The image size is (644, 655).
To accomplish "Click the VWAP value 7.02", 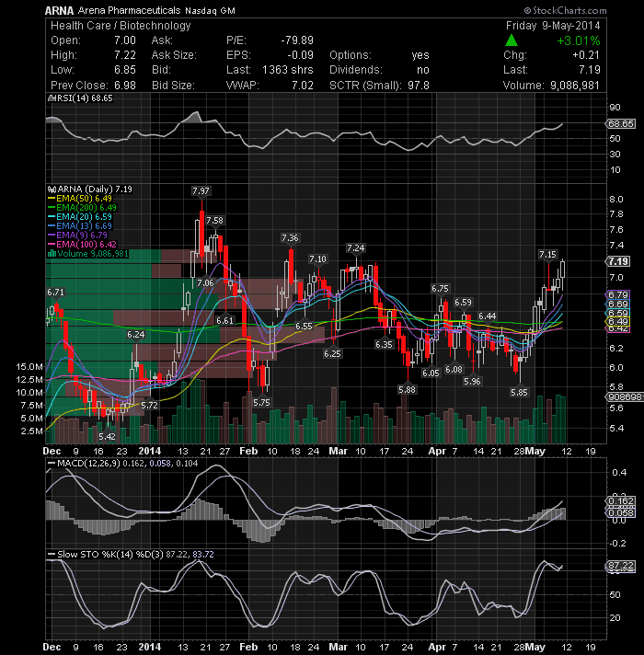I will 303,86.
